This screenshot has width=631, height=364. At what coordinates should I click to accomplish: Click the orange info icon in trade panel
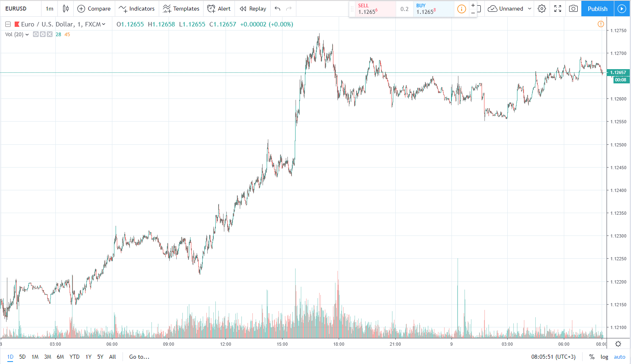coord(462,9)
